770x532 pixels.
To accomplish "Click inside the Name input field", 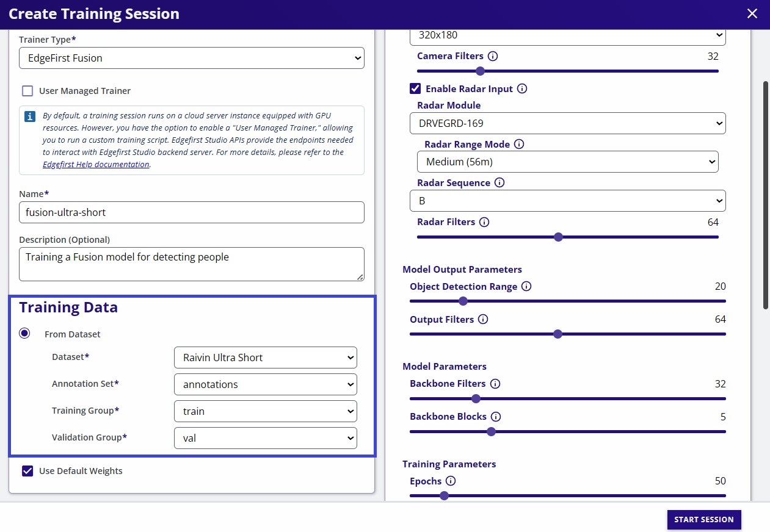I will [x=192, y=212].
